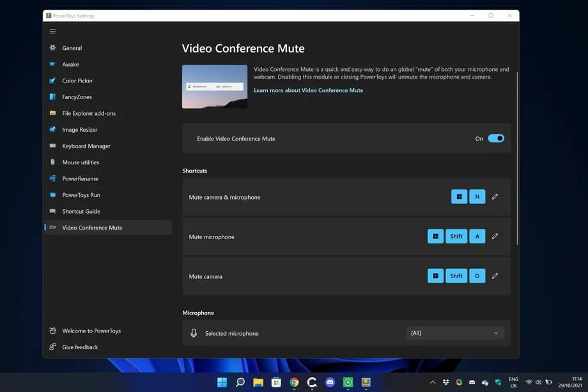Show hidden system tray icons

tap(433, 382)
